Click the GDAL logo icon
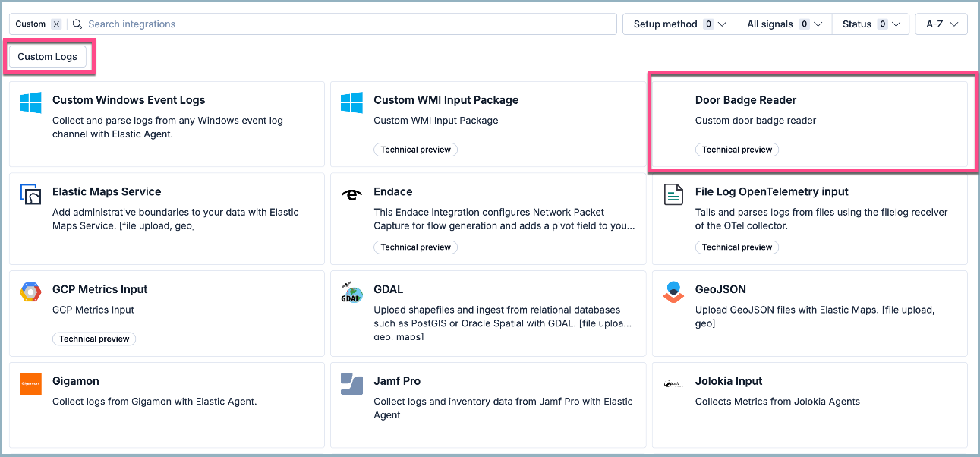The image size is (980, 457). coord(351,292)
